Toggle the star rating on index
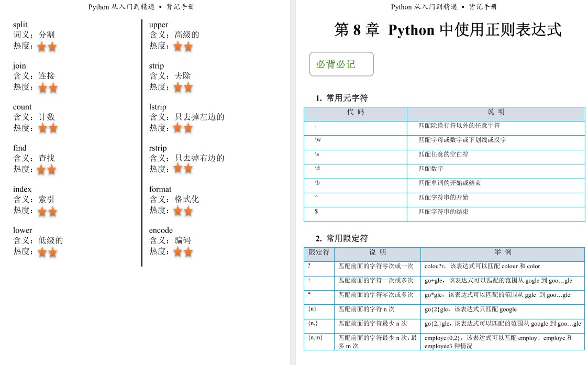588x365 pixels. point(47,211)
